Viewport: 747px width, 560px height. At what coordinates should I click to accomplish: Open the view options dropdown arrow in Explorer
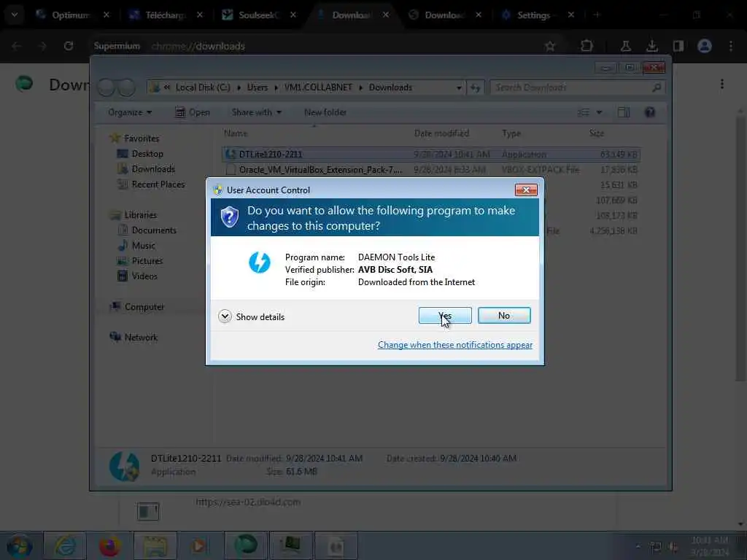point(600,112)
